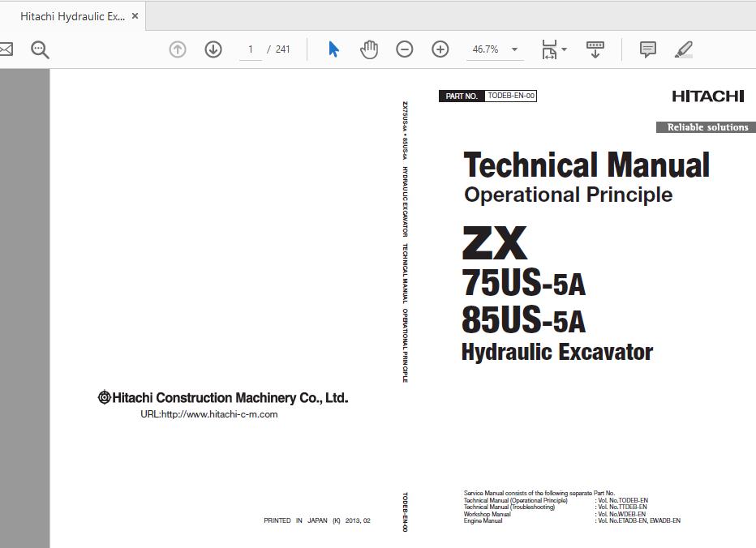Click the total pages '241' text
The width and height of the screenshot is (756, 548).
coord(282,49)
